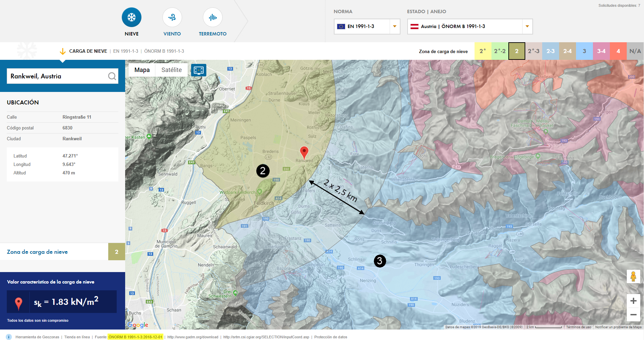The width and height of the screenshot is (644, 340).
Task: Select the Nieve snowflake icon
Action: coord(132,17)
